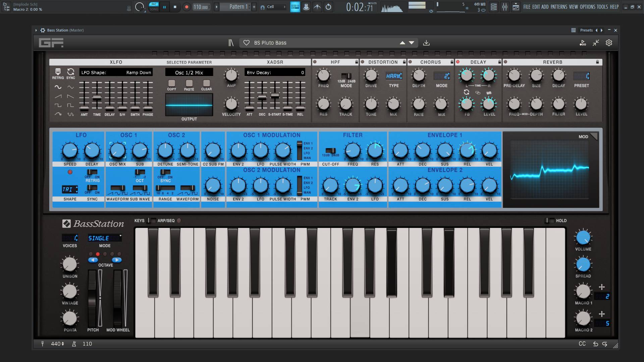Click the COPY button in Selected Parameter
The width and height of the screenshot is (644, 362).
point(171,83)
